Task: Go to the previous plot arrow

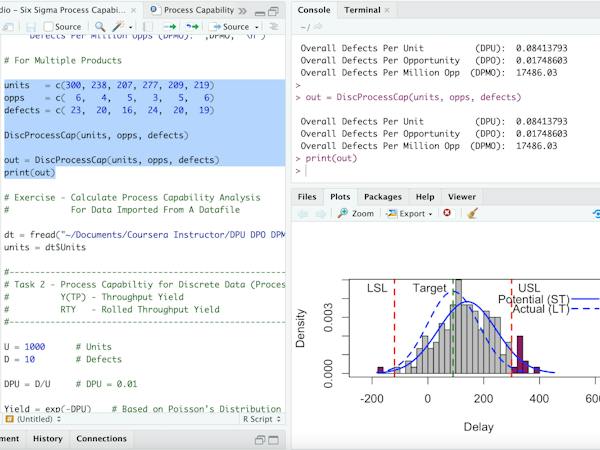Action: tap(303, 214)
